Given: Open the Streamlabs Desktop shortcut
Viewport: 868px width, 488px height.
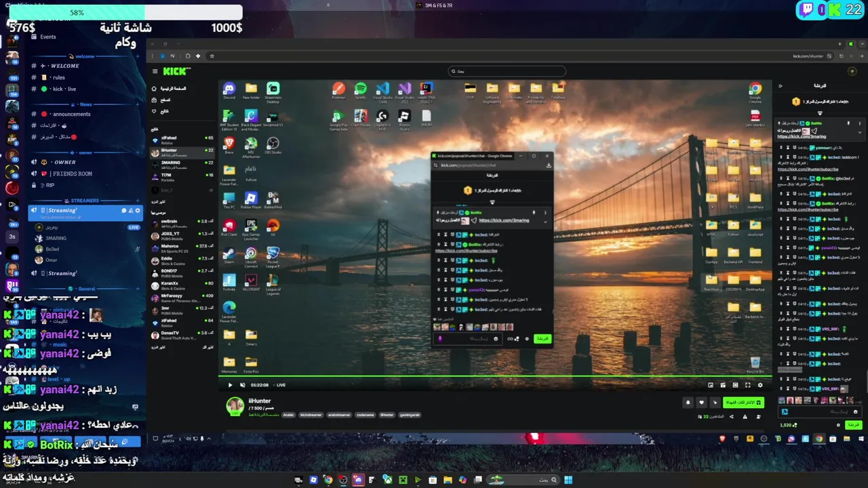Looking at the screenshot, I should [x=273, y=92].
